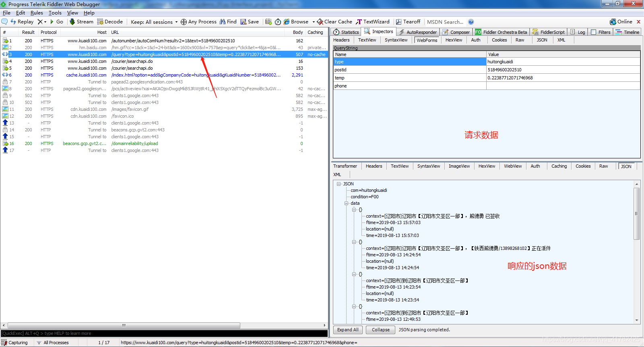The width and height of the screenshot is (644, 347).
Task: Select the request Cookies tab
Action: 499,40
